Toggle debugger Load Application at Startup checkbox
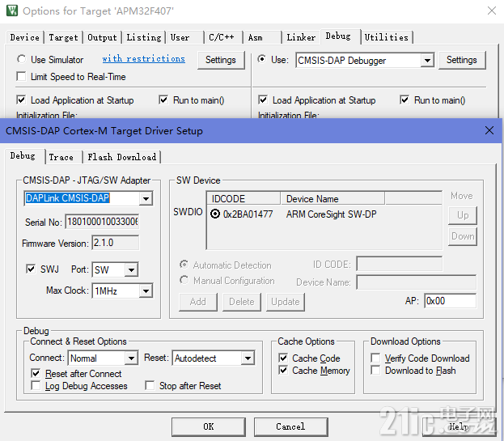Viewport: 504px width, 441px height. tap(263, 100)
